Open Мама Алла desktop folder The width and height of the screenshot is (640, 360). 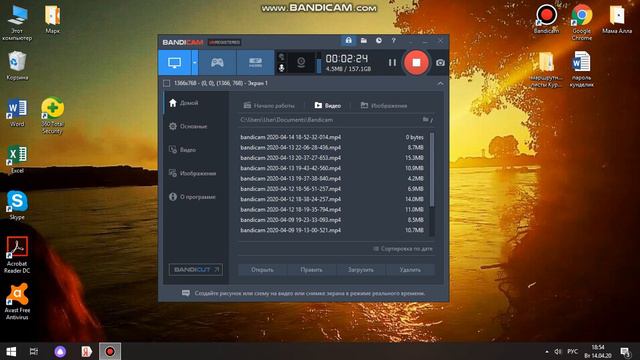[617, 19]
